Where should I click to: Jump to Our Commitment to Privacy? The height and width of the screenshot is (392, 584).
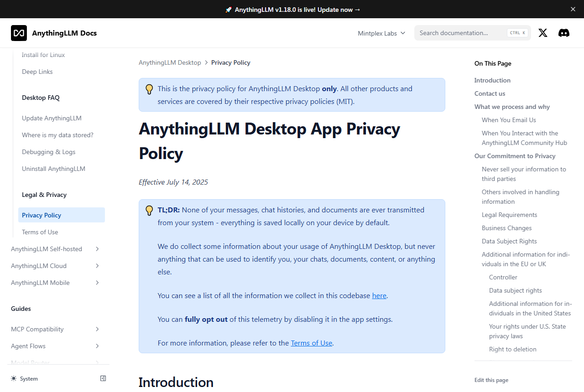click(x=515, y=156)
